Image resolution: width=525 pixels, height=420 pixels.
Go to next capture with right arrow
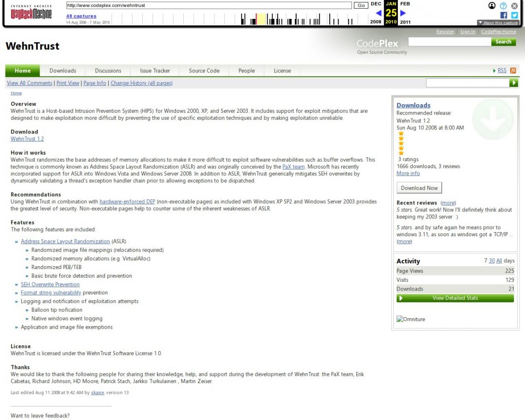[403, 13]
